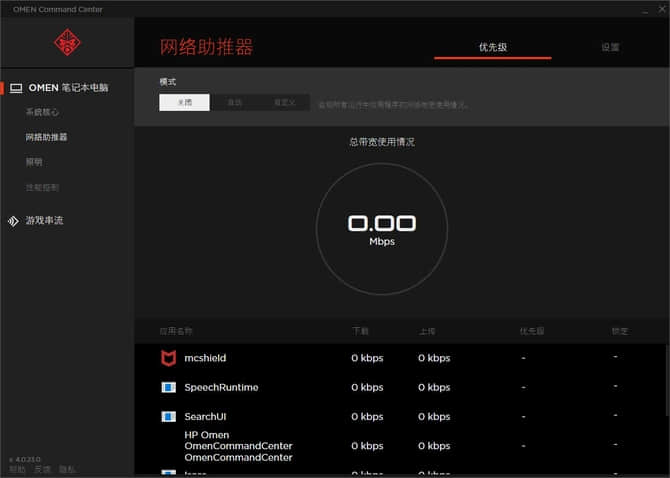The image size is (670, 478).
Task: Click the red OMEN diamond logo
Action: [67, 42]
